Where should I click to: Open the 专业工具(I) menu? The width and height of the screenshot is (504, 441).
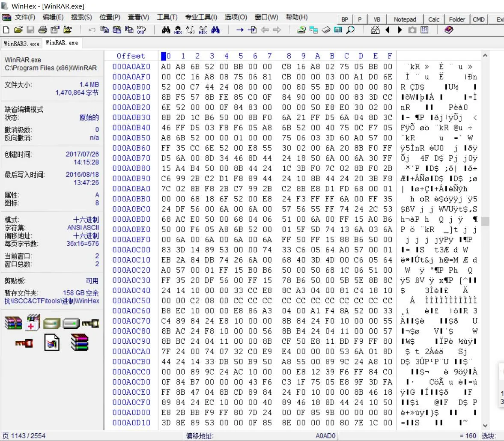pos(201,17)
